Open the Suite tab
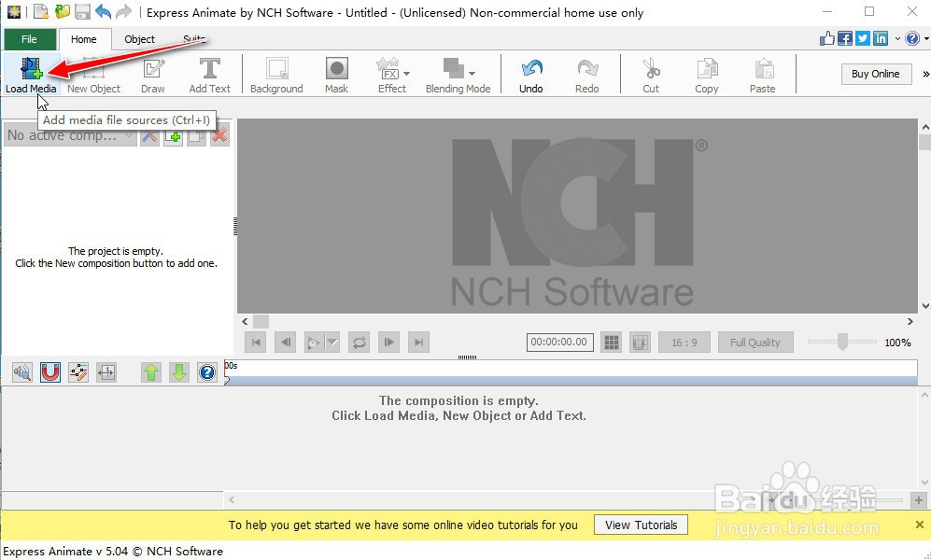 (194, 39)
